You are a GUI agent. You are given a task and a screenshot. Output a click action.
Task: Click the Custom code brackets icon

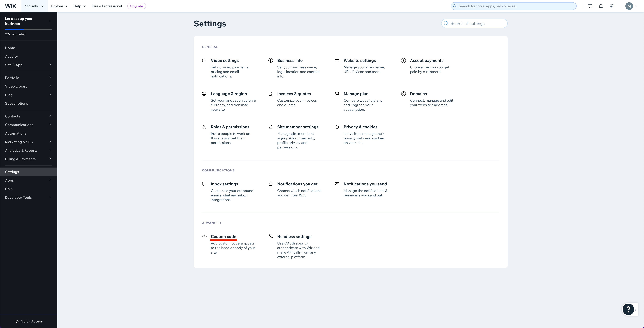click(x=204, y=236)
